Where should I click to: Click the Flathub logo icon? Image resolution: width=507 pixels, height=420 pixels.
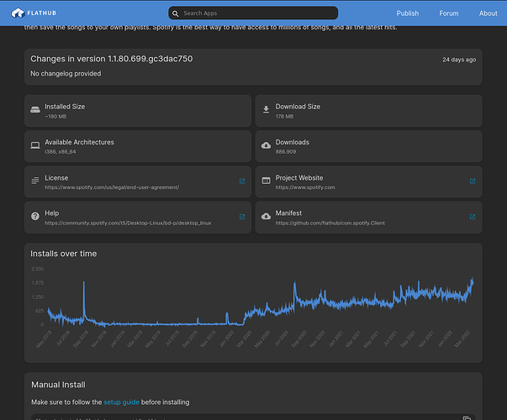[18, 13]
